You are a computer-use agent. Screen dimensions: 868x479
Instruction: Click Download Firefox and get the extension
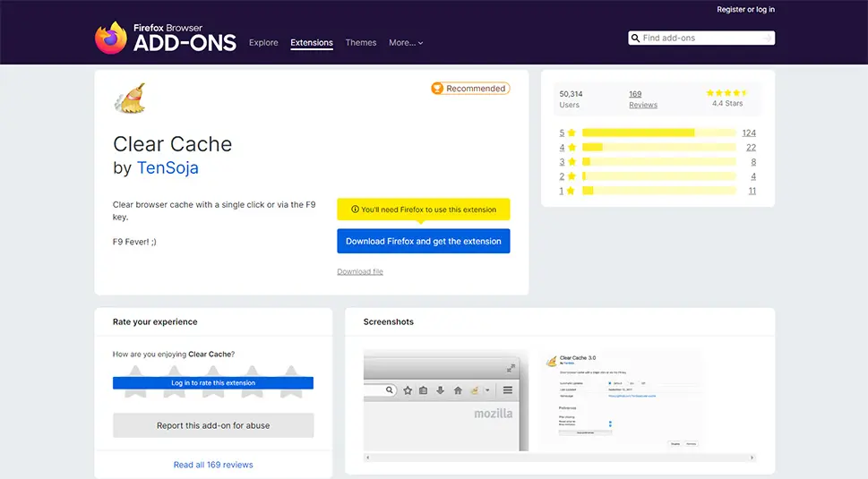click(424, 241)
